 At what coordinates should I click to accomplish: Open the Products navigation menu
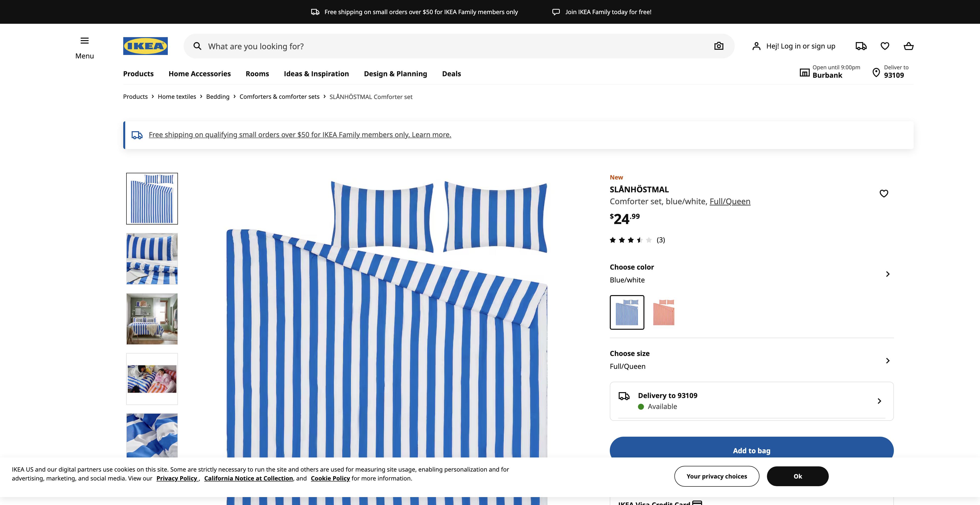point(138,74)
